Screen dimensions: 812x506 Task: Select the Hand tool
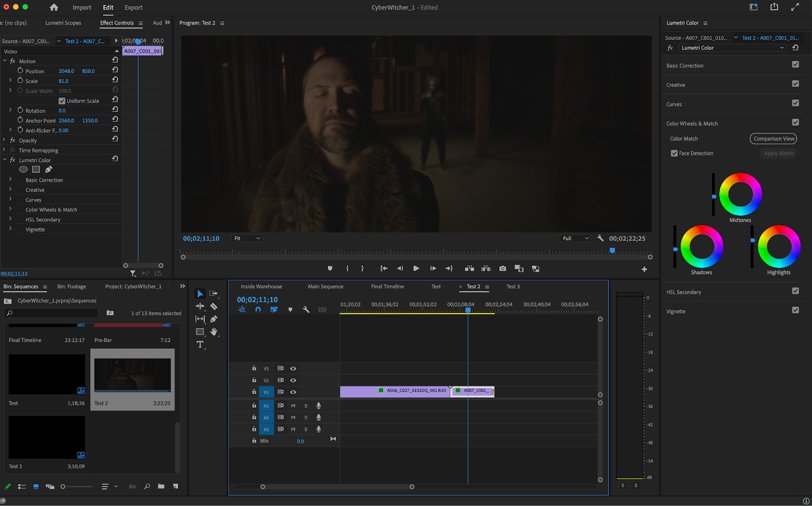(x=214, y=332)
